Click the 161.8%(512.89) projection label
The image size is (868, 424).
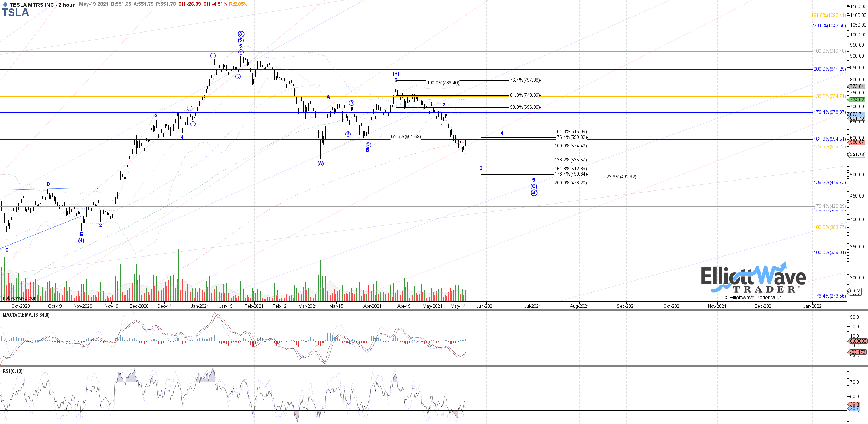[571, 169]
